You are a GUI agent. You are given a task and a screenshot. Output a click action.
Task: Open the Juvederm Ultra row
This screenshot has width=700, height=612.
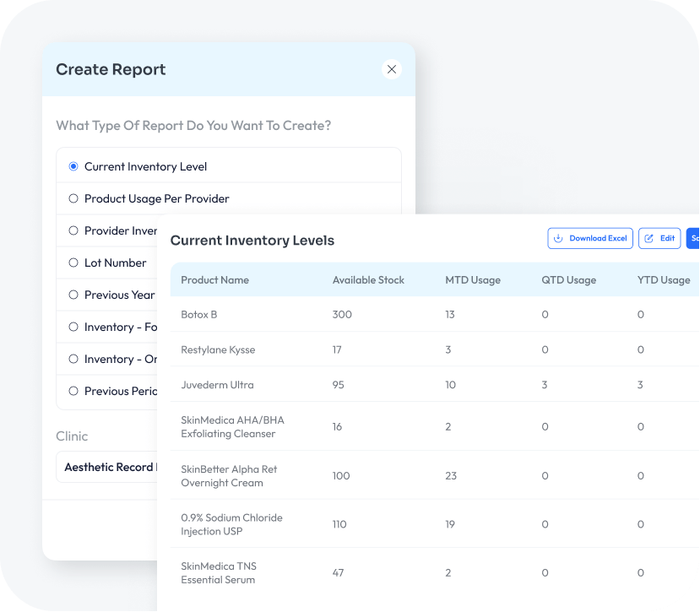click(217, 385)
